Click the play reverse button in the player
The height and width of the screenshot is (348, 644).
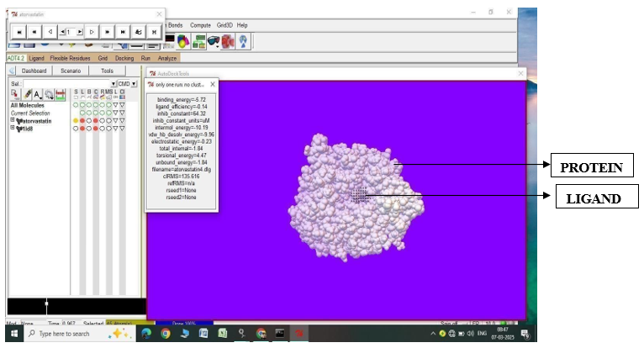[50, 32]
